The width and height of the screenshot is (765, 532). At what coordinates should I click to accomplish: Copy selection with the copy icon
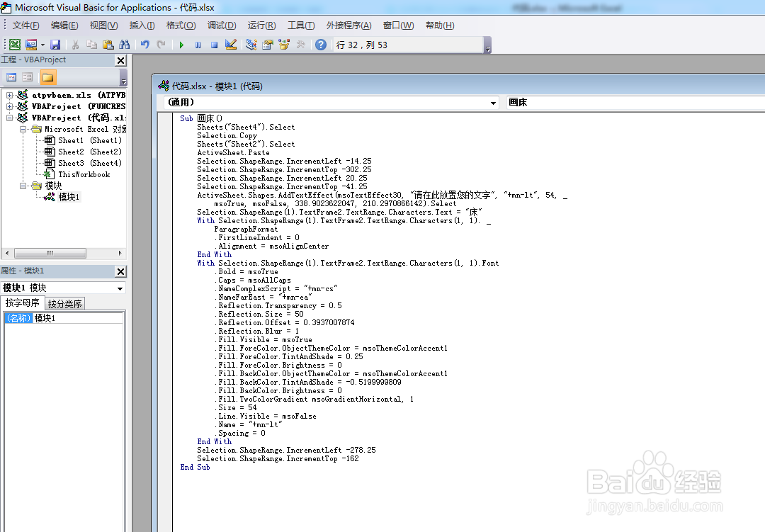(x=91, y=45)
